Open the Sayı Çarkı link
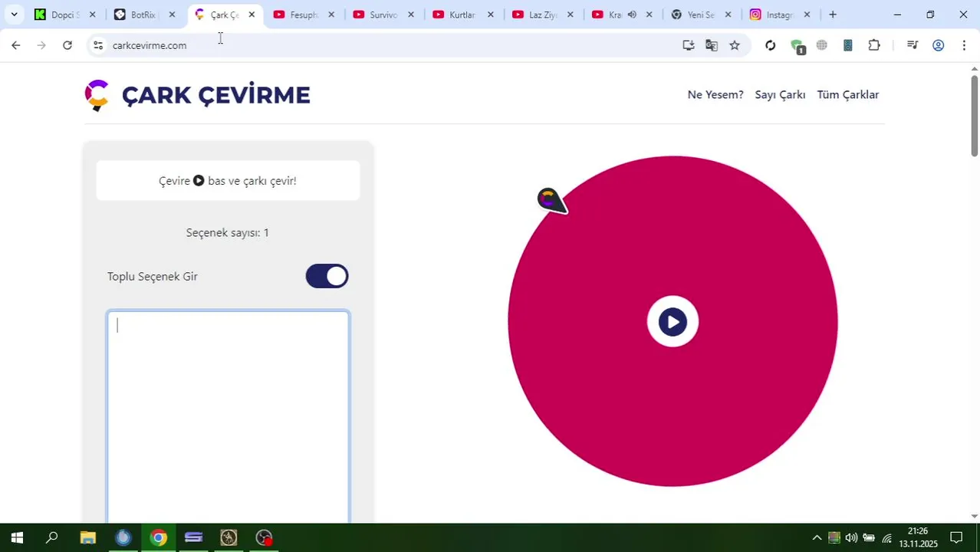The width and height of the screenshot is (980, 552). 780,95
